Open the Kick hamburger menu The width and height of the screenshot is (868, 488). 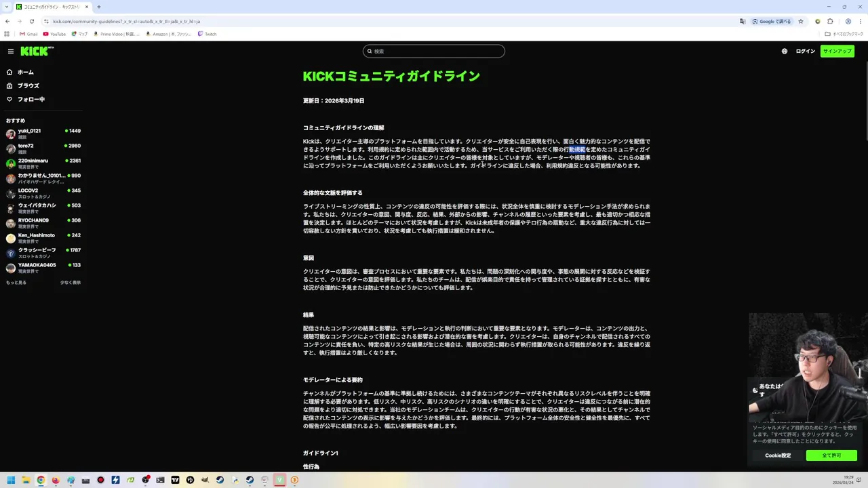tap(11, 51)
